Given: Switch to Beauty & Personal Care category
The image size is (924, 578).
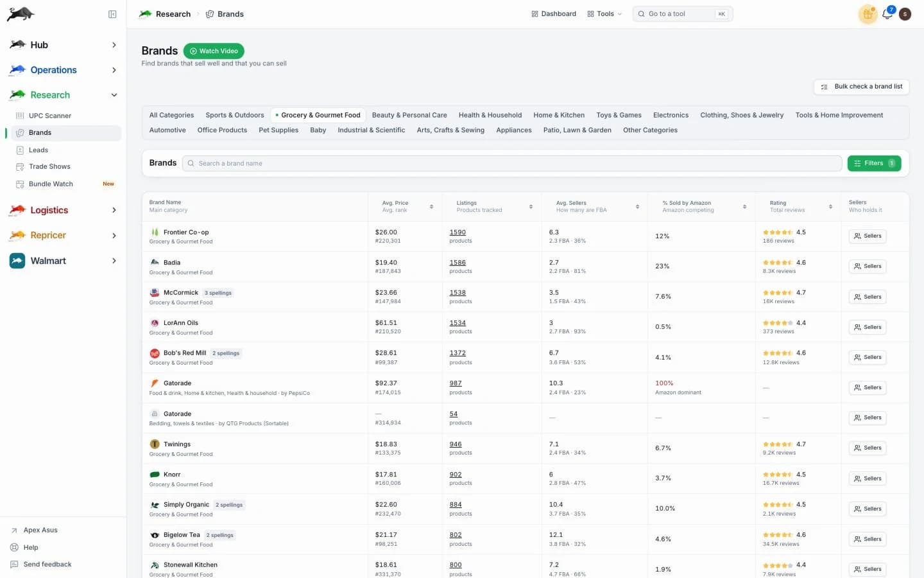Looking at the screenshot, I should [x=409, y=115].
